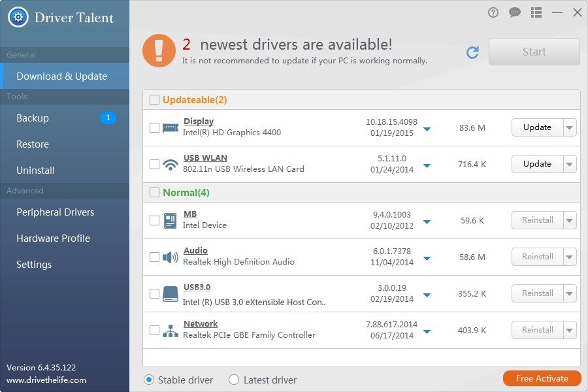Click the Audio speaker icon
This screenshot has height=392, width=588.
[x=171, y=257]
